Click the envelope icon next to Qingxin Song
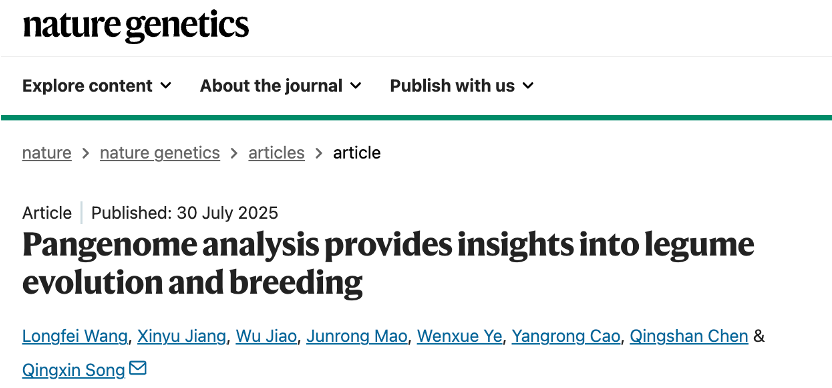The image size is (832, 388). point(138,368)
